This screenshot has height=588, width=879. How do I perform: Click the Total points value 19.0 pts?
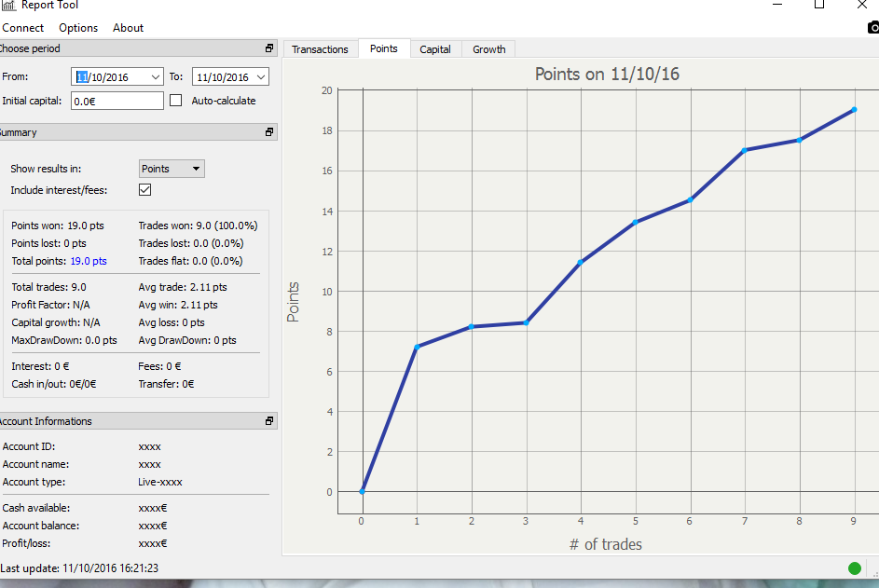(89, 261)
